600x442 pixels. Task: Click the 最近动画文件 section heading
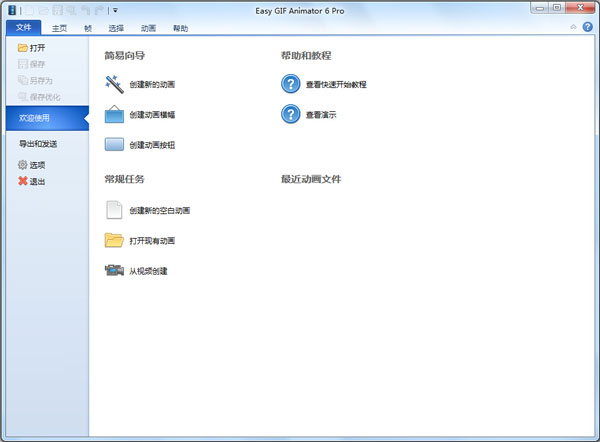coord(311,179)
